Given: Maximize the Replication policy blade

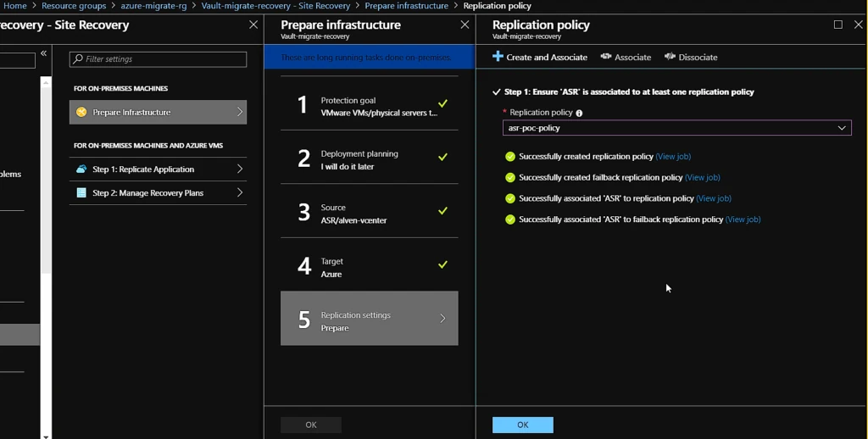Looking at the screenshot, I should (x=838, y=25).
